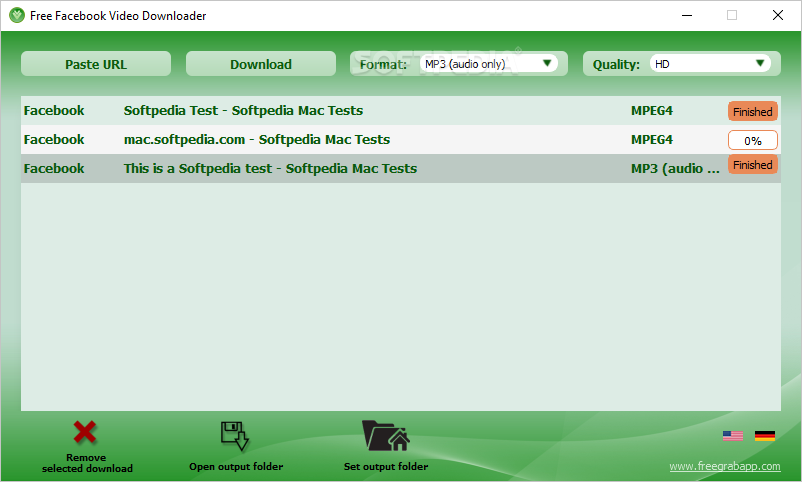The image size is (802, 482).
Task: Minimize the Free Facebook Video Downloader window
Action: coord(687,15)
